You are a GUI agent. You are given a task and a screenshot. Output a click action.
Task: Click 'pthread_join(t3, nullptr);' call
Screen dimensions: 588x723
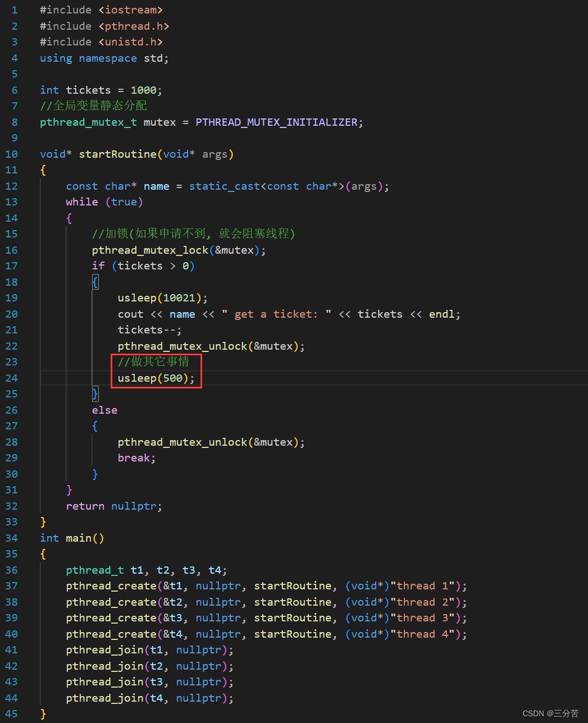point(150,681)
